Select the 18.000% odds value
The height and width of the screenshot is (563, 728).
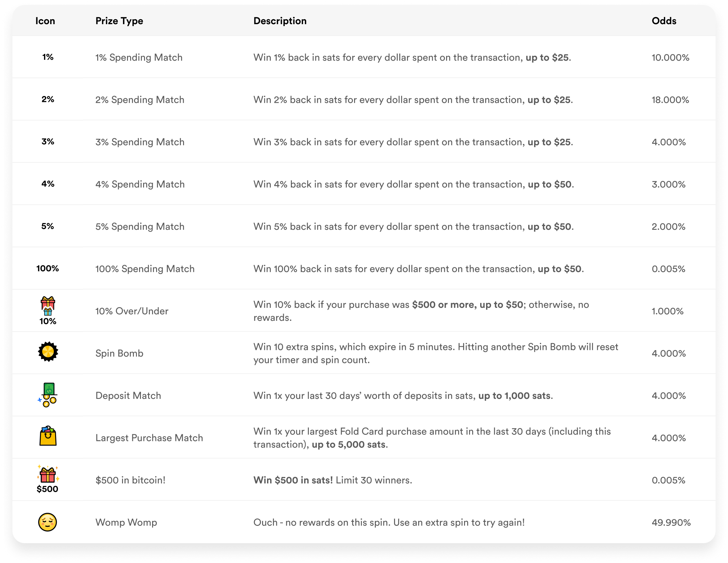click(x=670, y=100)
